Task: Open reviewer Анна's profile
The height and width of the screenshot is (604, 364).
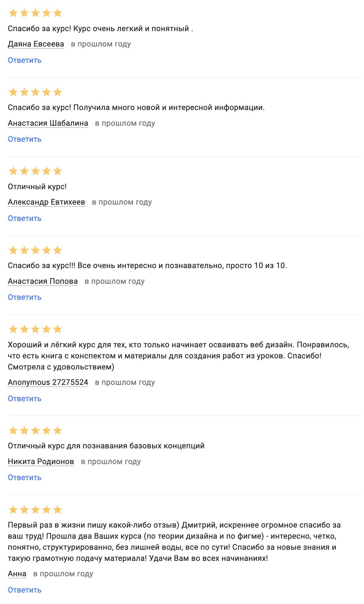Action: [x=17, y=574]
